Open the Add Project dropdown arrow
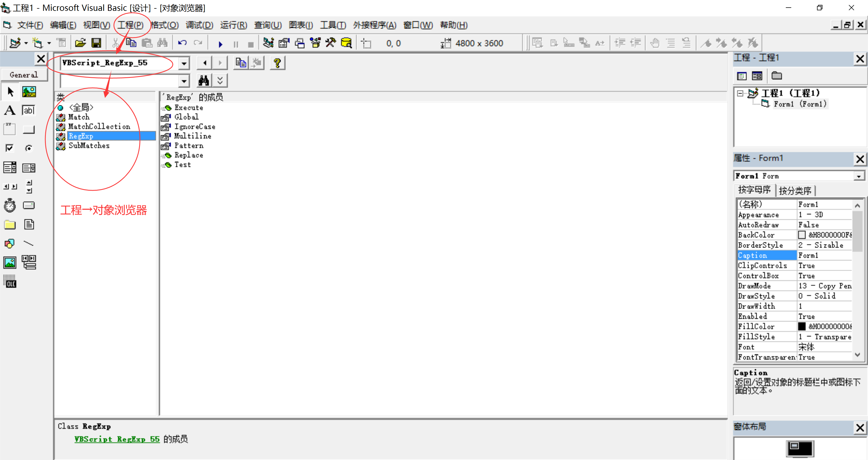Image resolution: width=868 pixels, height=460 pixels. tap(26, 43)
